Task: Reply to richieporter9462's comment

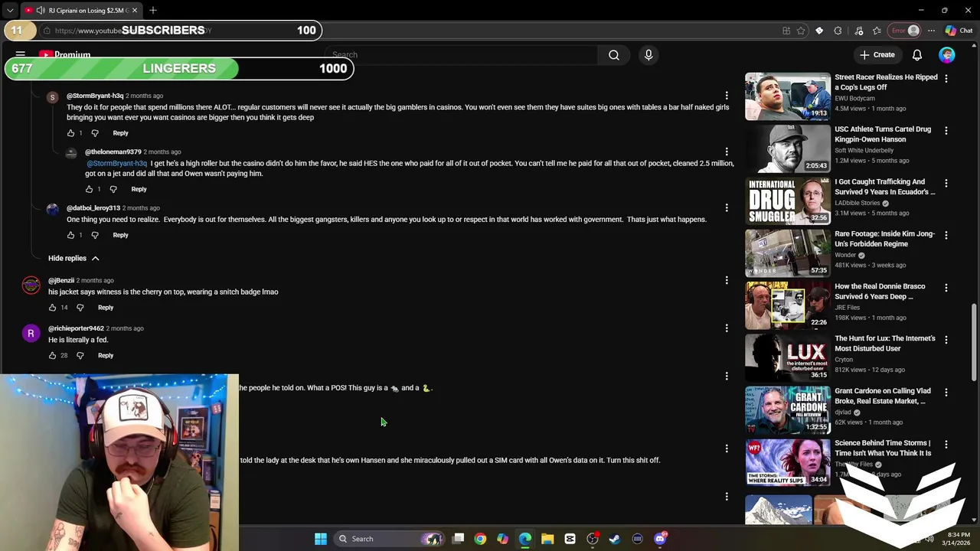Action: point(106,356)
